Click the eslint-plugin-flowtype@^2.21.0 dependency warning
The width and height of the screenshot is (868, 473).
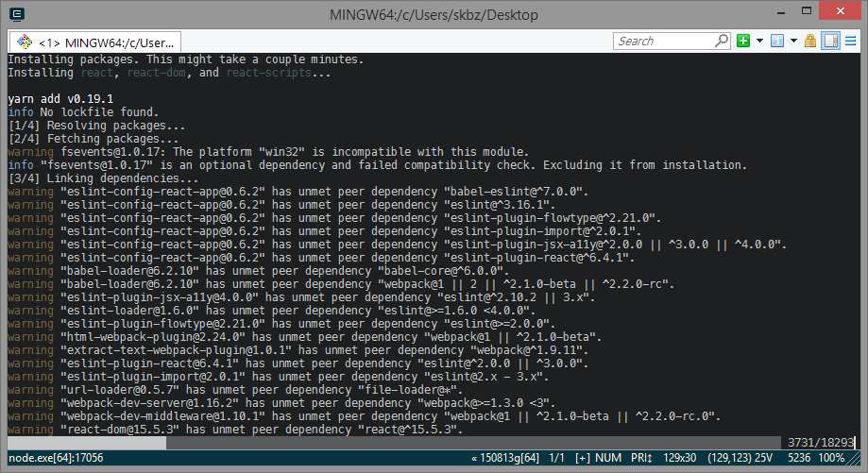pos(334,218)
